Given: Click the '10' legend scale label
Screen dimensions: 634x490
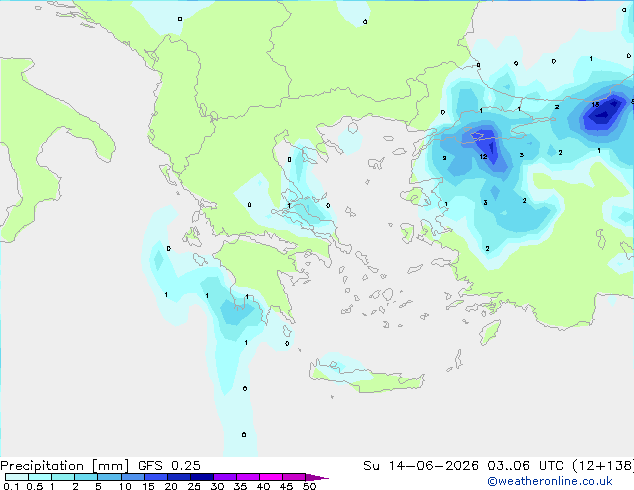Looking at the screenshot, I should [x=125, y=486].
